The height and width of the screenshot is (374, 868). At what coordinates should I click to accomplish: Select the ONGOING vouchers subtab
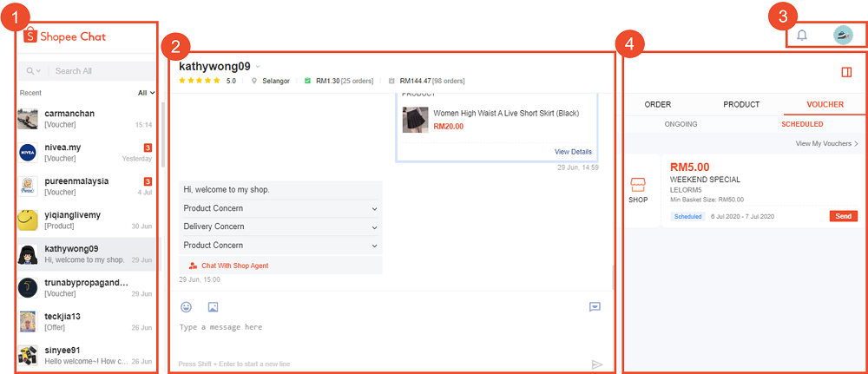coord(681,124)
